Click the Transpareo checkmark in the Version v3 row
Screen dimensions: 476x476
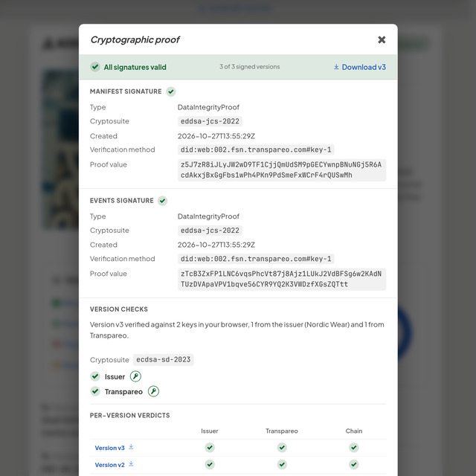282,448
